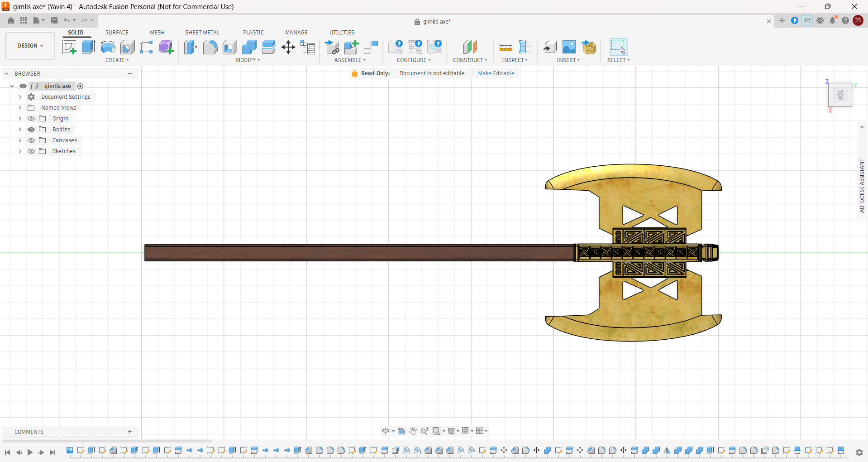Open the CONSTRUCT dropdown menu
The image size is (868, 462).
470,60
